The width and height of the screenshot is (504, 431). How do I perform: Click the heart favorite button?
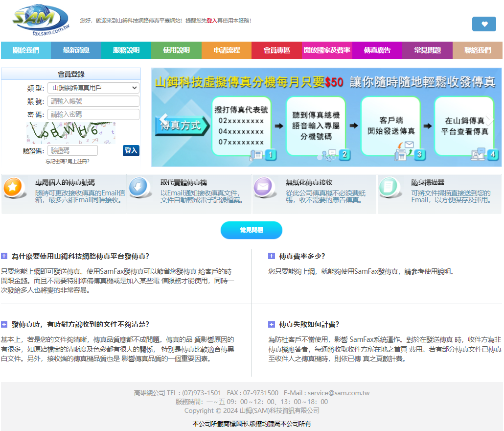coord(484,24)
